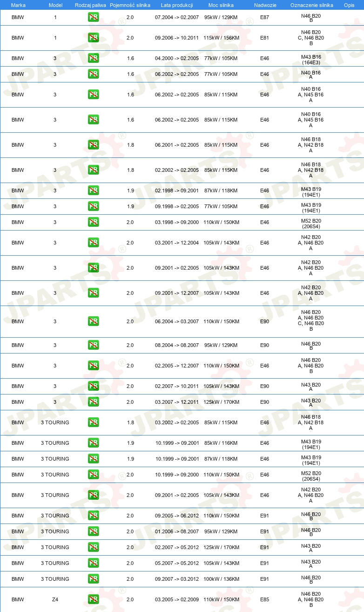The width and height of the screenshot is (364, 612).
Task: Click the Pojemność silnika column header
Action: click(130, 5)
